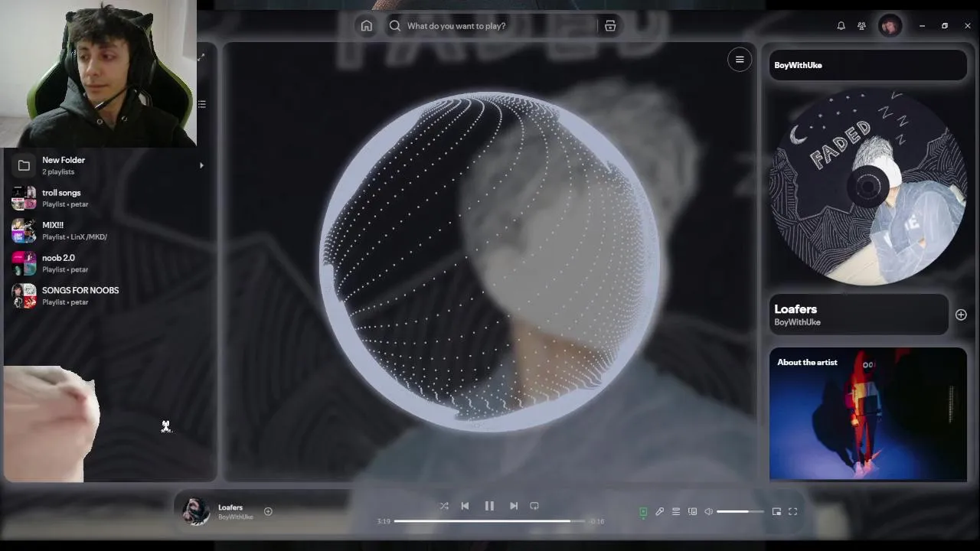Viewport: 980px width, 551px height.
Task: Open Browse icon beside search bar
Action: (x=610, y=26)
